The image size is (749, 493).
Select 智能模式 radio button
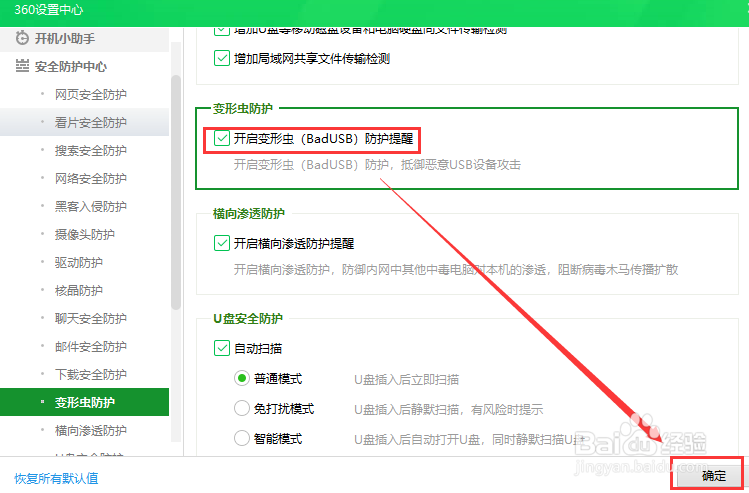click(242, 438)
